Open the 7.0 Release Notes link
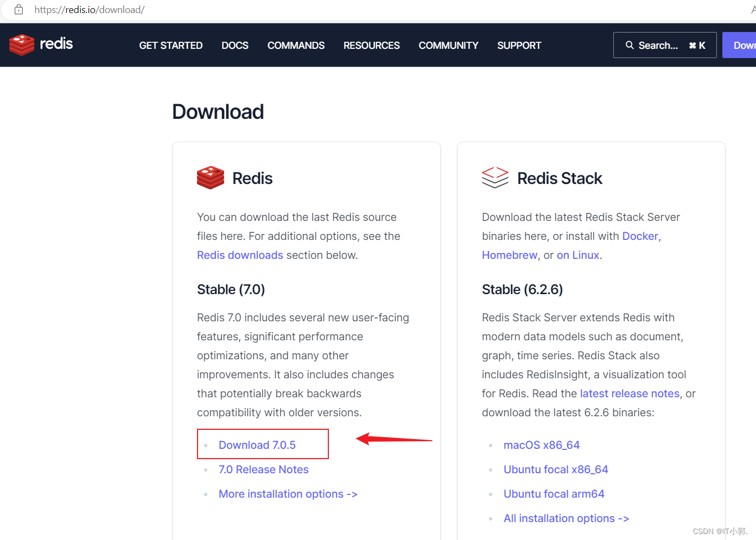This screenshot has width=756, height=540. [263, 469]
